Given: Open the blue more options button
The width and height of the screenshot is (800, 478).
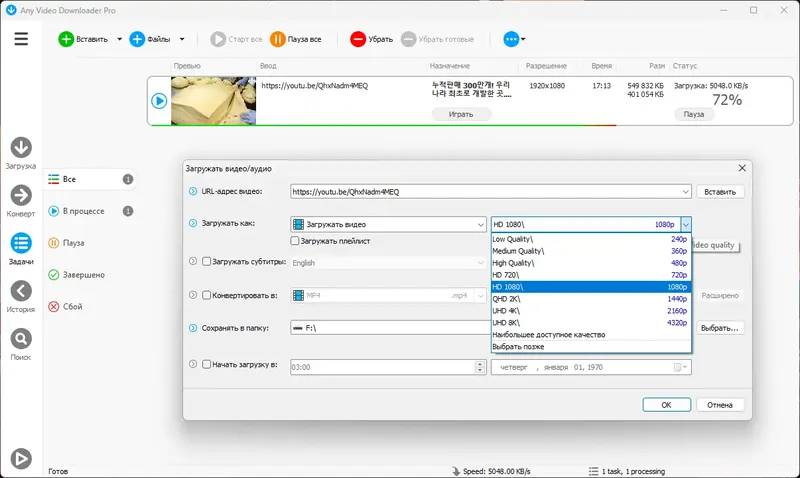Looking at the screenshot, I should pyautogui.click(x=514, y=39).
